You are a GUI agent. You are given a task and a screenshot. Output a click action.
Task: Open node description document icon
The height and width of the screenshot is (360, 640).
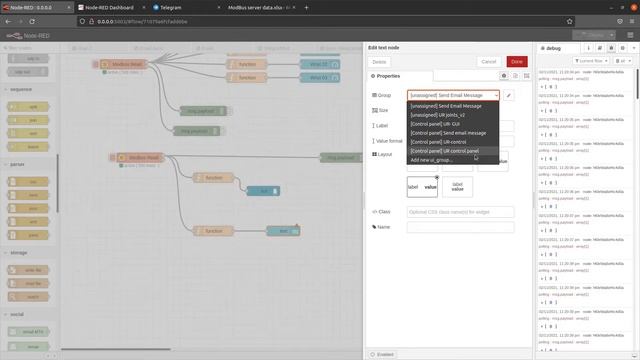515,76
